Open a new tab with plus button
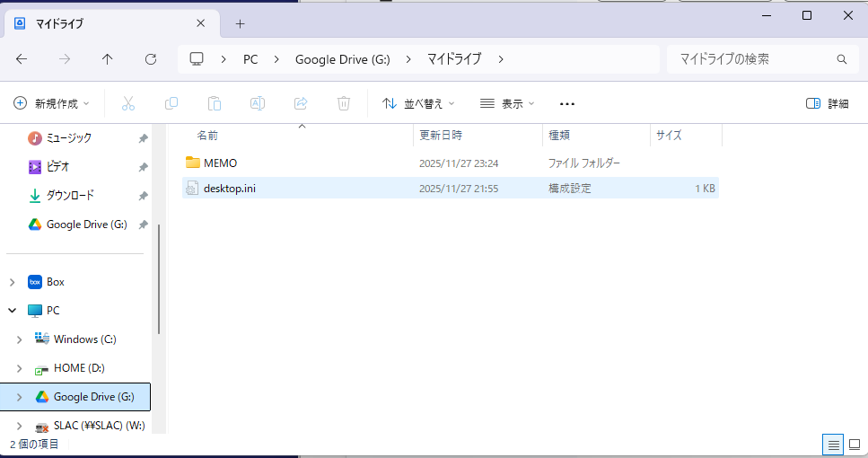 click(x=240, y=24)
